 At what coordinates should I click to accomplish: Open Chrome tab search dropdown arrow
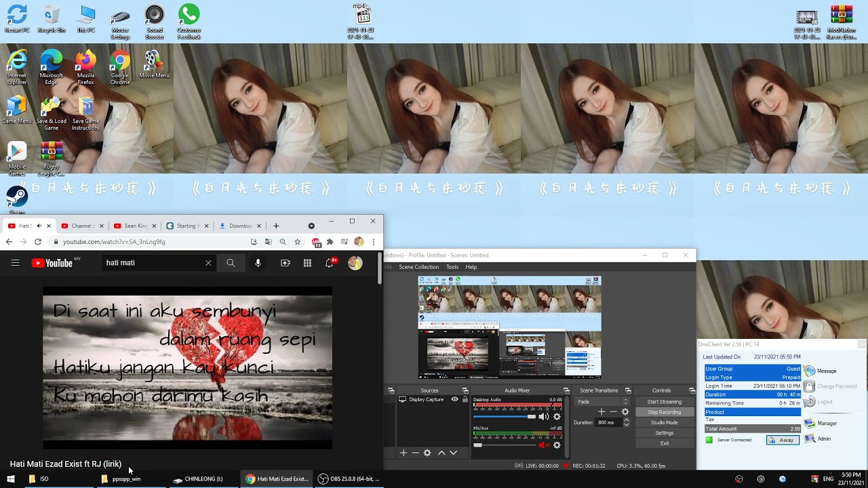coord(311,226)
